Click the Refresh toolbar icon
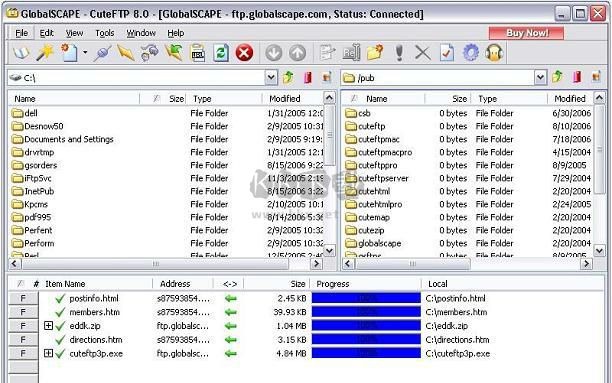This screenshot has width=612, height=383. [x=221, y=53]
